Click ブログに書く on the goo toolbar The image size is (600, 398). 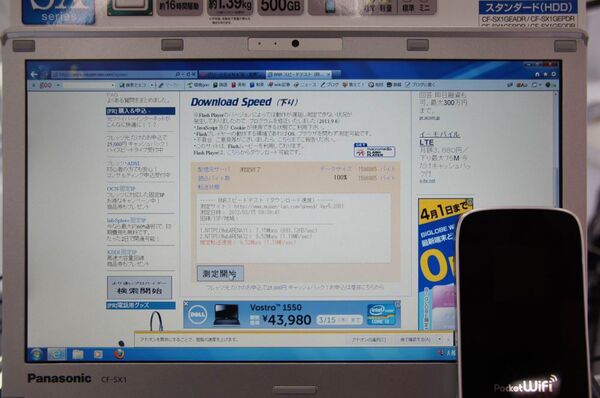pos(420,85)
